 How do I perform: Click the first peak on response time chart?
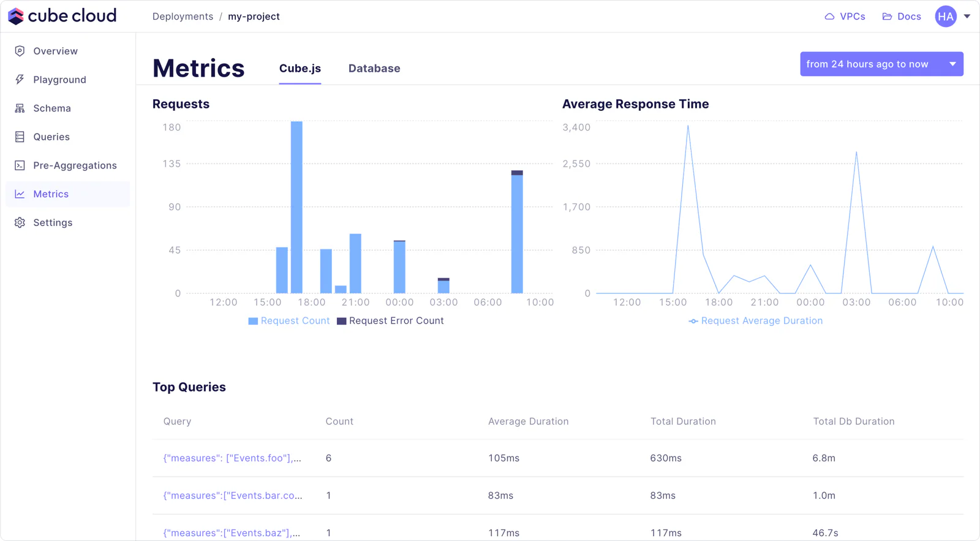click(688, 126)
